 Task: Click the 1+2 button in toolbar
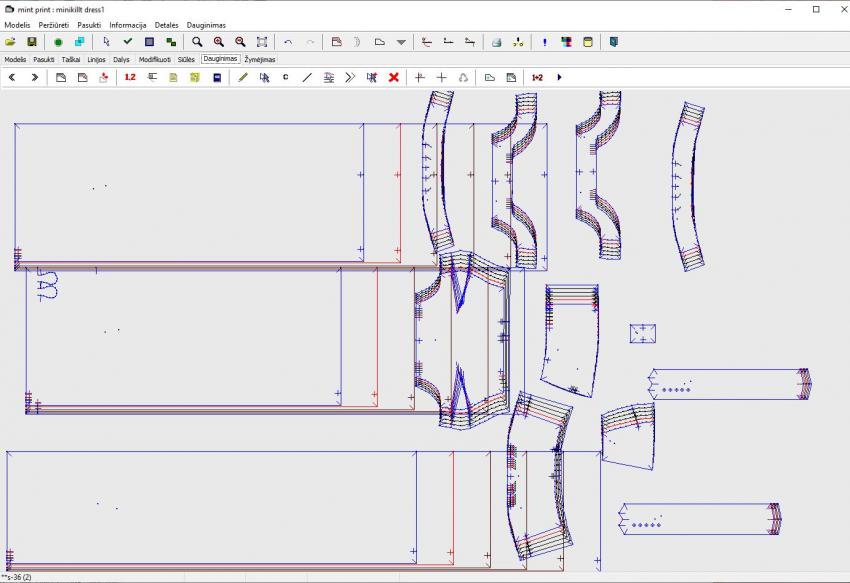point(537,77)
